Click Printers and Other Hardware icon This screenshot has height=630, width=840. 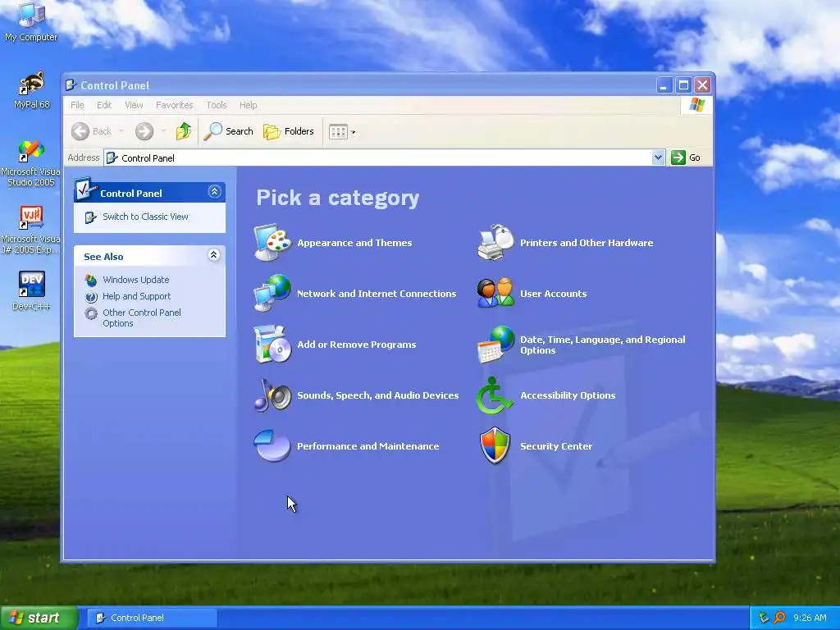(495, 243)
